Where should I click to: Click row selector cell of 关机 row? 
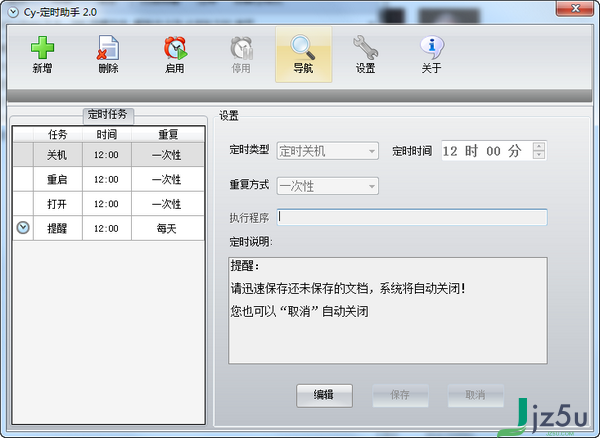(x=23, y=155)
